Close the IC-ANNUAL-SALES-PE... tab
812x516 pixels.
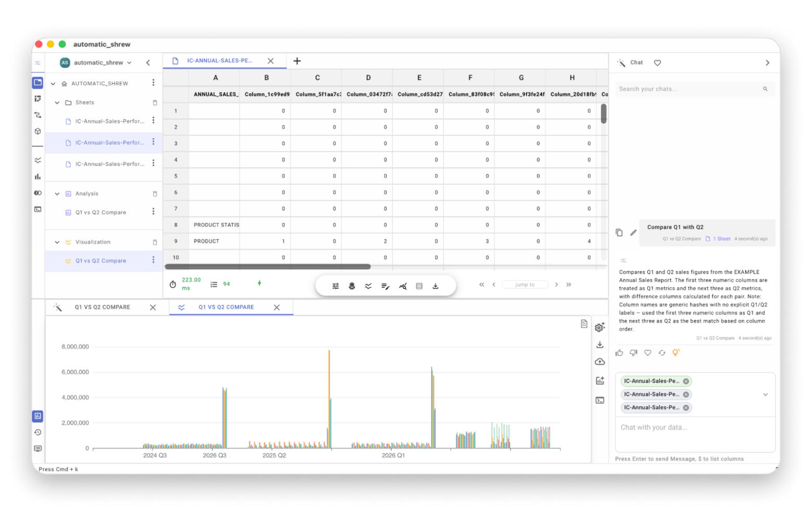[271, 61]
